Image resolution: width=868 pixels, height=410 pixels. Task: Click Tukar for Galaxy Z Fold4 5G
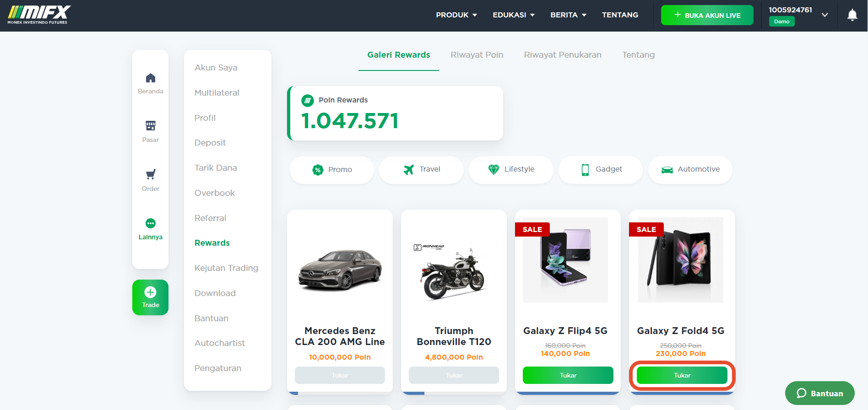point(682,375)
